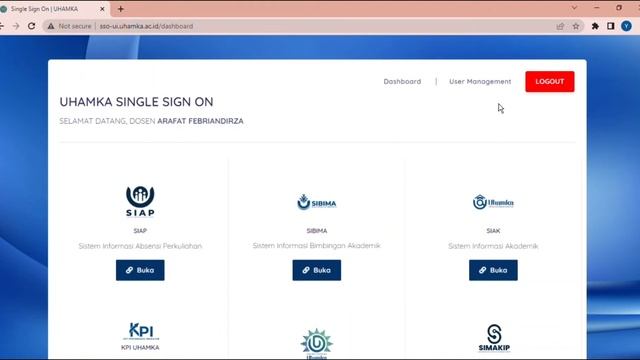
Task: Open SIBIMA with its Buka button
Action: click(317, 270)
